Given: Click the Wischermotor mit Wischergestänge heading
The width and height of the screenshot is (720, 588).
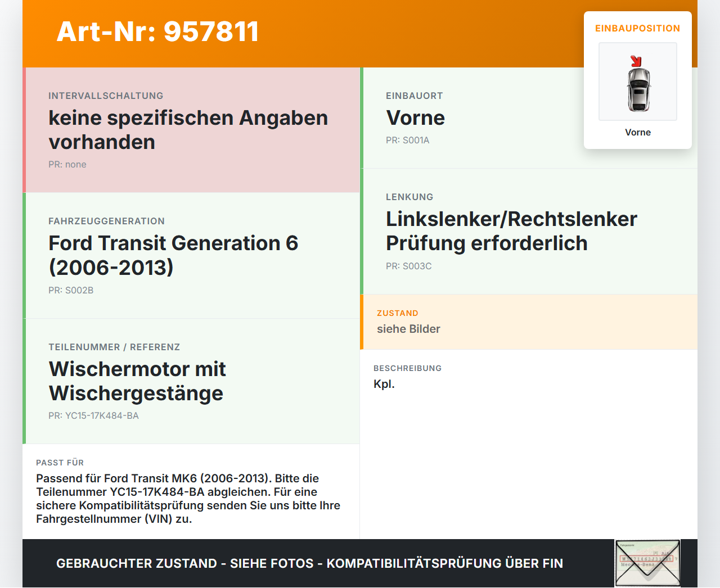Looking at the screenshot, I should pos(137,381).
